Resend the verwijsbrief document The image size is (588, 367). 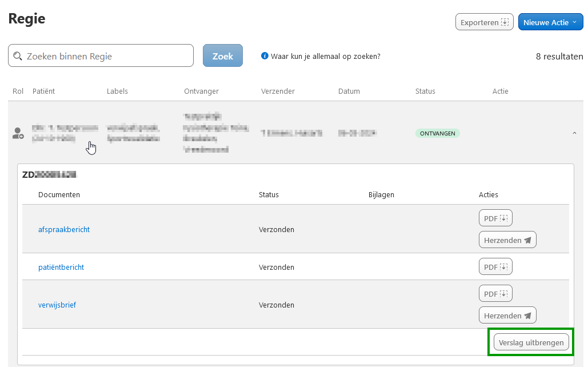click(x=507, y=316)
